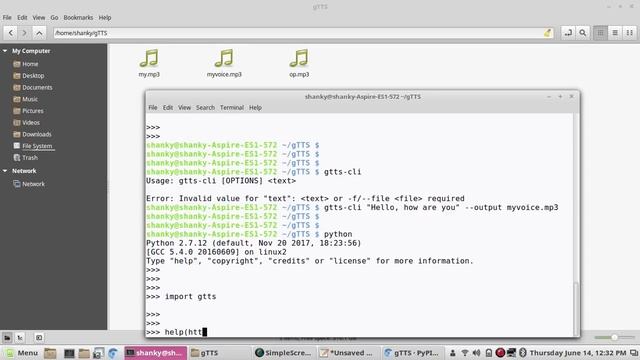Open the terminal Search menu
Image resolution: width=640 pixels, height=360 pixels.
click(205, 108)
